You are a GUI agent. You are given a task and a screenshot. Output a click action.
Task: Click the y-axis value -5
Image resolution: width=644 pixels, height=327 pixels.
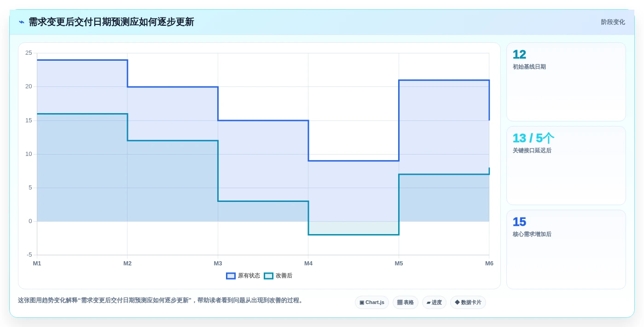[29, 255]
